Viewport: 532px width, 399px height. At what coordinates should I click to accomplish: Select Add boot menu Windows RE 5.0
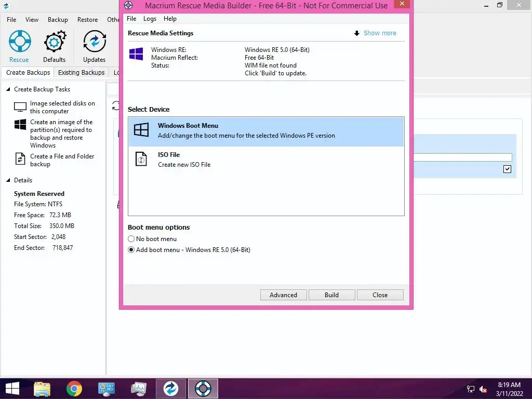[189, 250]
